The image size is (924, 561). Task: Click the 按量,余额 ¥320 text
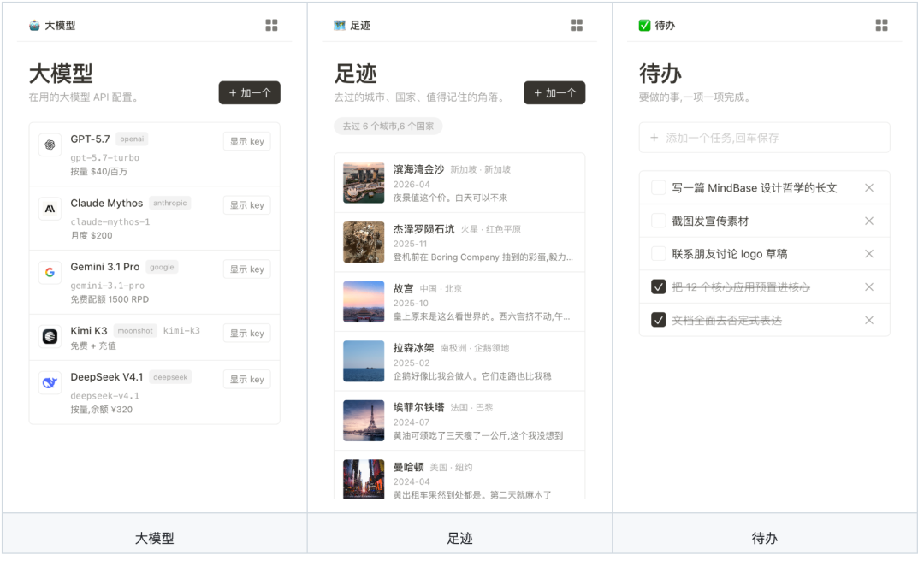(x=102, y=410)
